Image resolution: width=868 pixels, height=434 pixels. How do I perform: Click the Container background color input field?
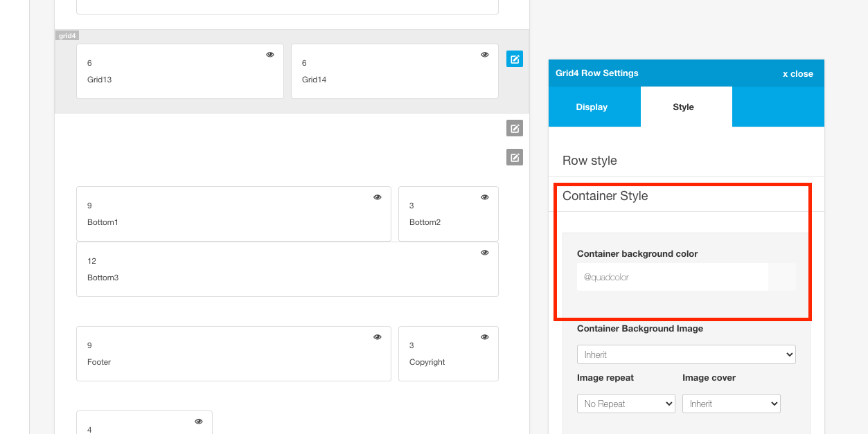(672, 277)
